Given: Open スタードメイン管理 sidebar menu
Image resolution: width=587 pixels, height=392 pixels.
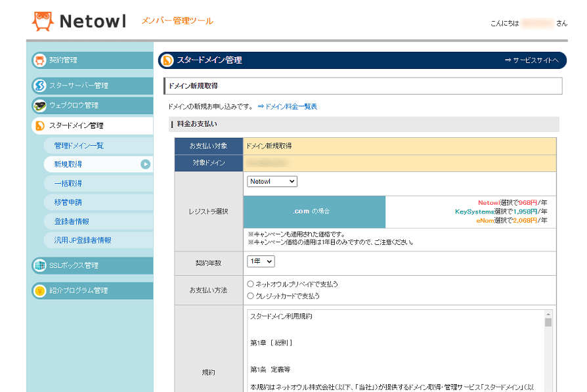Looking at the screenshot, I should pos(92,126).
